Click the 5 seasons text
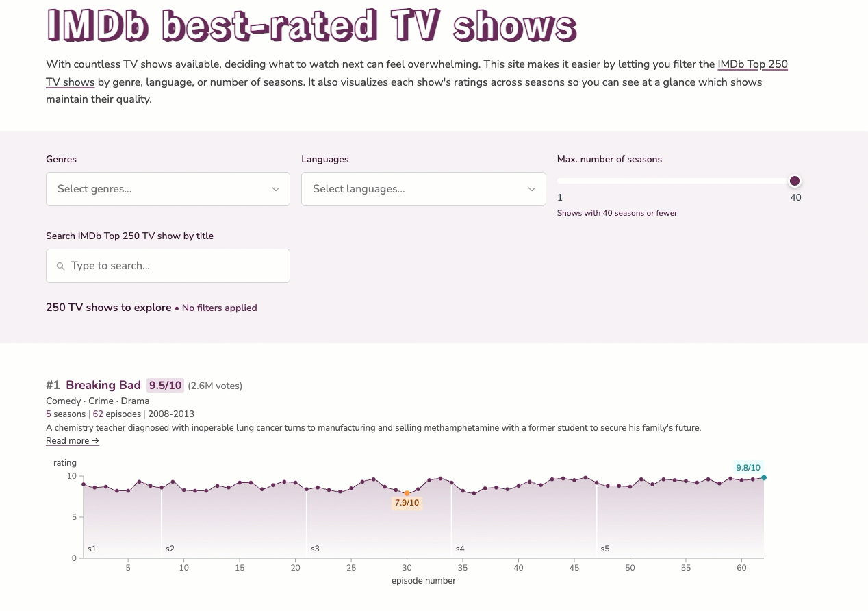 65,414
